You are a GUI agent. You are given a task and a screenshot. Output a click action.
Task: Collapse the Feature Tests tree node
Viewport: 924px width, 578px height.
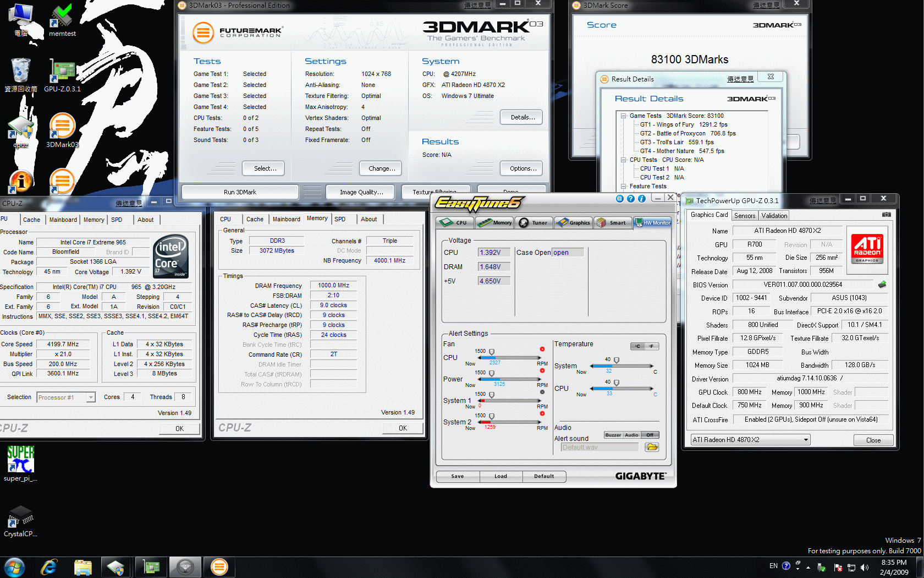(x=623, y=186)
